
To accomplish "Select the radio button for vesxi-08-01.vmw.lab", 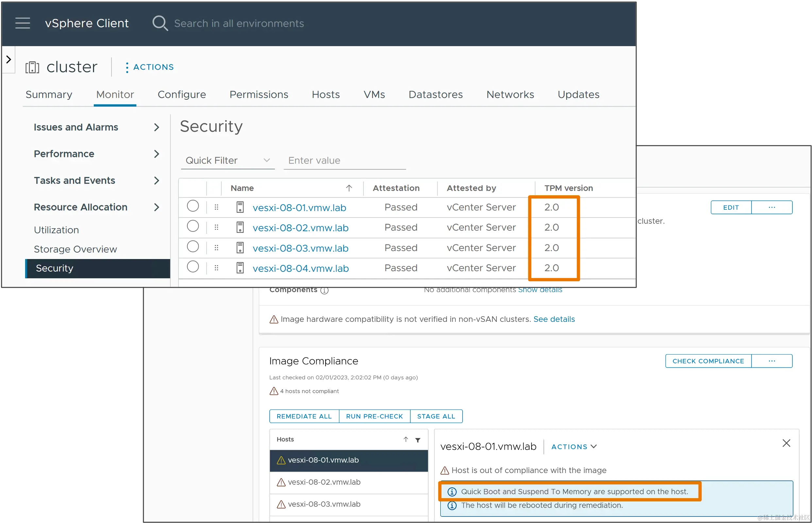I will (193, 206).
